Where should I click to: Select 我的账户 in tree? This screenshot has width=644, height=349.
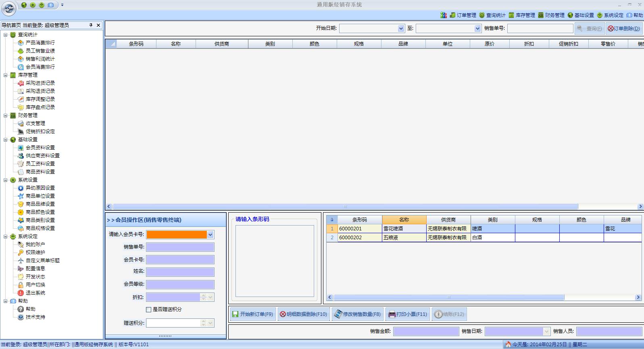pyautogui.click(x=35, y=245)
